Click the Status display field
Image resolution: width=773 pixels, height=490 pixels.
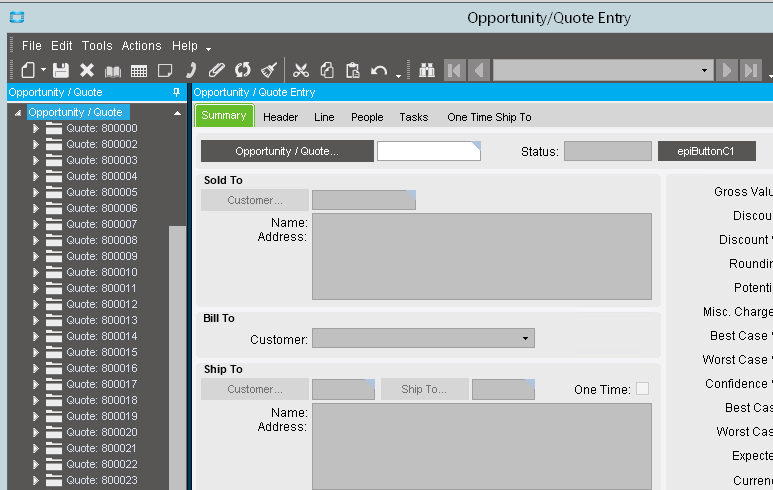(608, 151)
